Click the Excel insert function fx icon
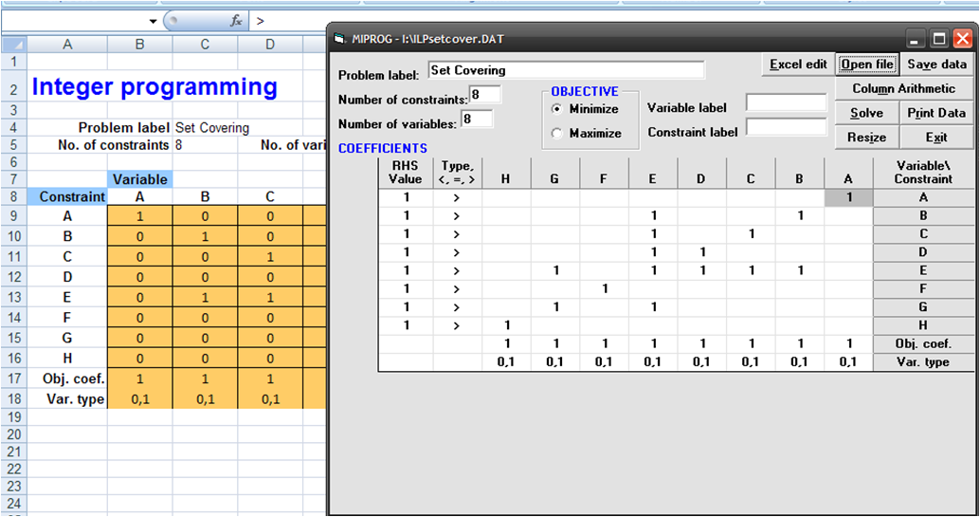 tap(236, 21)
